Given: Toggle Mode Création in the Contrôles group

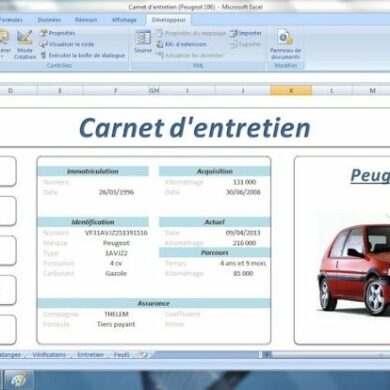Looking at the screenshot, I should click(x=25, y=45).
